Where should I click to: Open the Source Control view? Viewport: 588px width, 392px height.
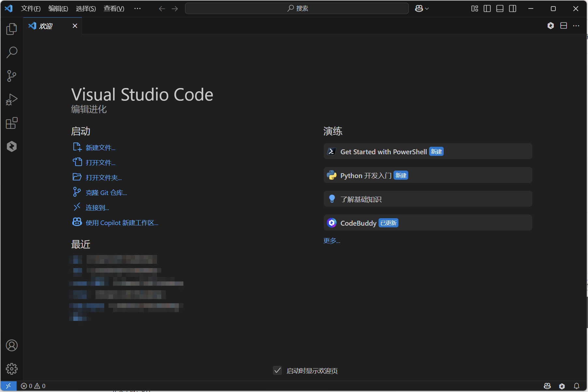click(x=11, y=76)
